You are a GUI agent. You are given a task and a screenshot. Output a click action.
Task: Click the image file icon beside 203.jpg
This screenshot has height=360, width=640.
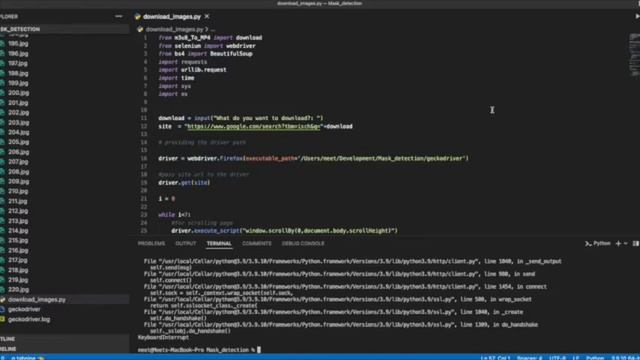click(2, 122)
